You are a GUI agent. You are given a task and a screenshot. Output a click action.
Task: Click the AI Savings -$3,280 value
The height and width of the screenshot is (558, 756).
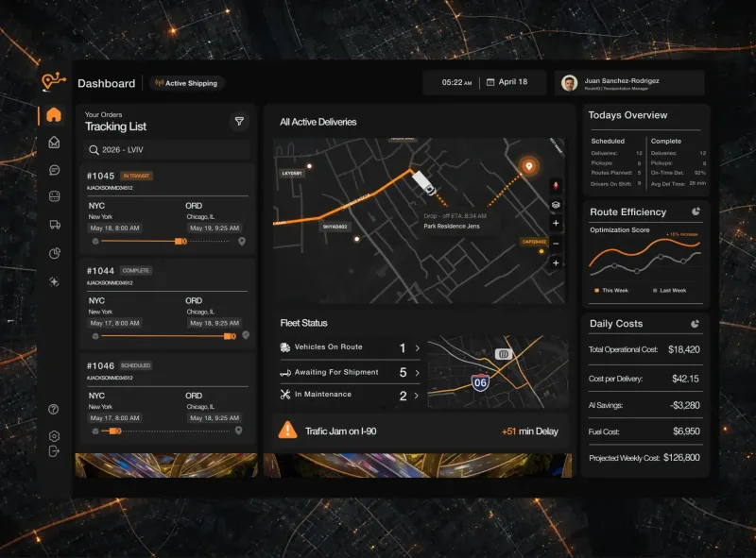(684, 405)
